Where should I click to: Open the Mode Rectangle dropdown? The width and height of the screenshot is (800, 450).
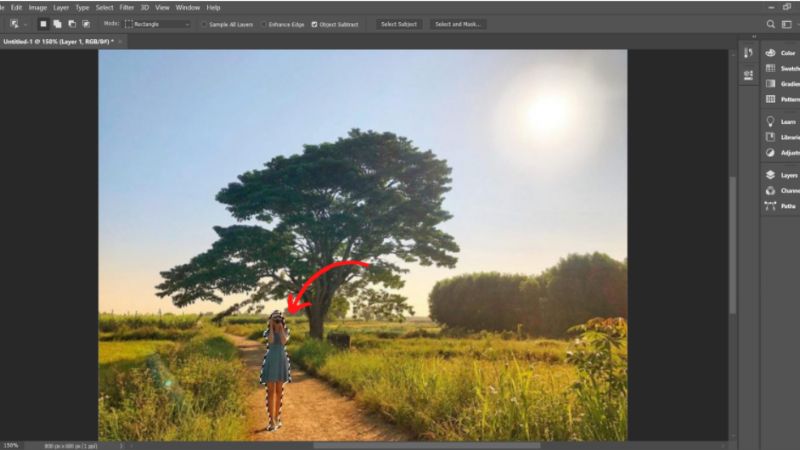click(158, 24)
